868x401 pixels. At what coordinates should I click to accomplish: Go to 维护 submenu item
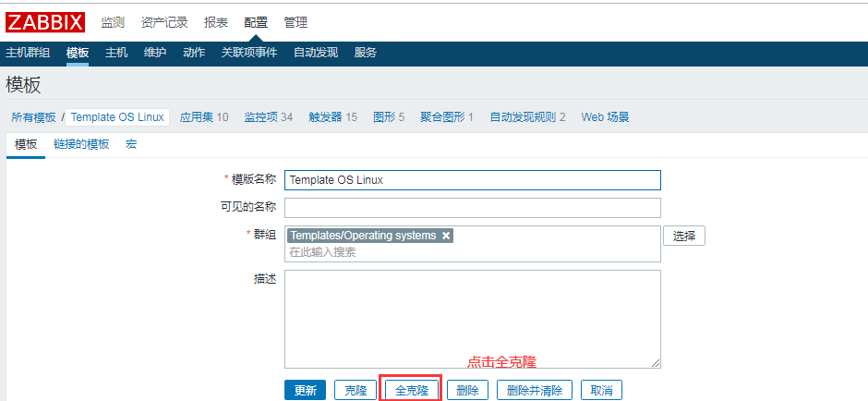click(155, 53)
